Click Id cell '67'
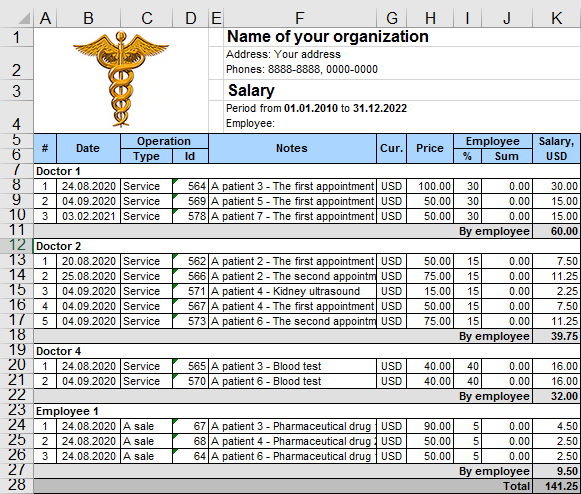581x494 pixels. (190, 426)
